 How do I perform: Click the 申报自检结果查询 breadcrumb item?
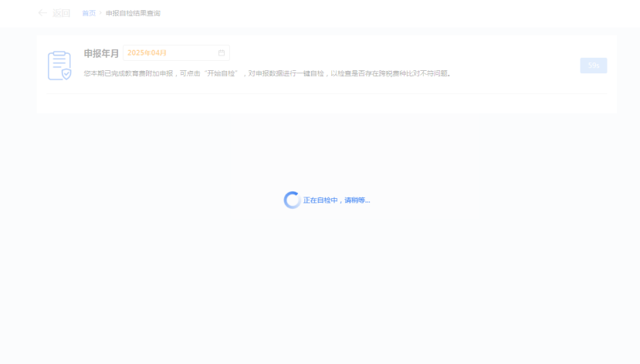(133, 13)
